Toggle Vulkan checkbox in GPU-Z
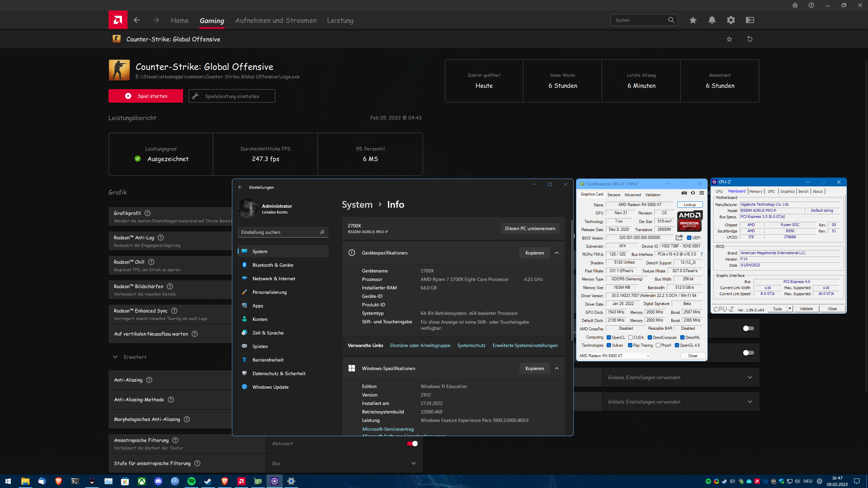The image size is (868, 488). pyautogui.click(x=609, y=345)
